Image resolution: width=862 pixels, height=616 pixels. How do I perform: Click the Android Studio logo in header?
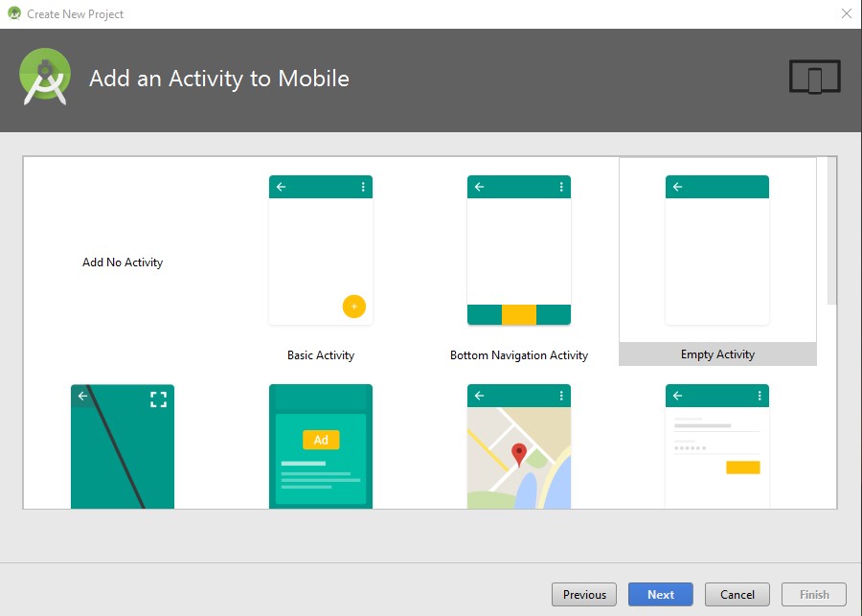coord(45,77)
